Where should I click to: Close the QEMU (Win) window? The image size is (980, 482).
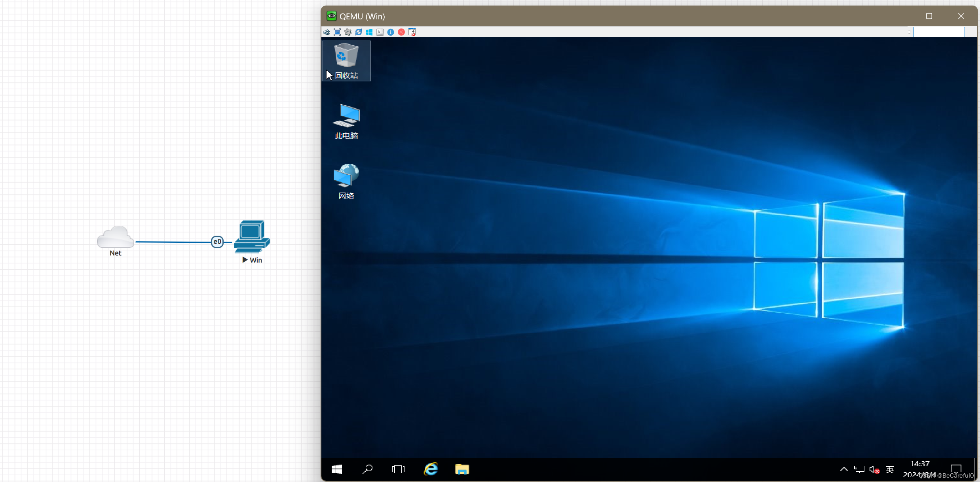pyautogui.click(x=961, y=16)
